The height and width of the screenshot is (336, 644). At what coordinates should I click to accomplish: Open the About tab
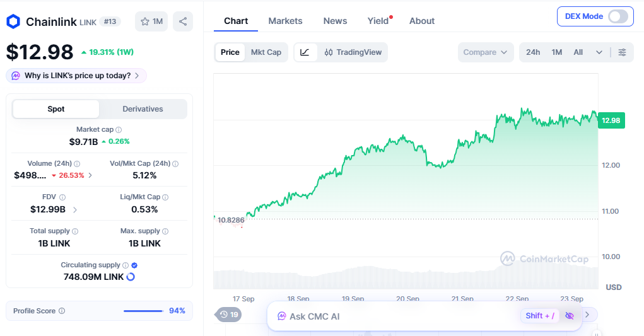pyautogui.click(x=422, y=21)
